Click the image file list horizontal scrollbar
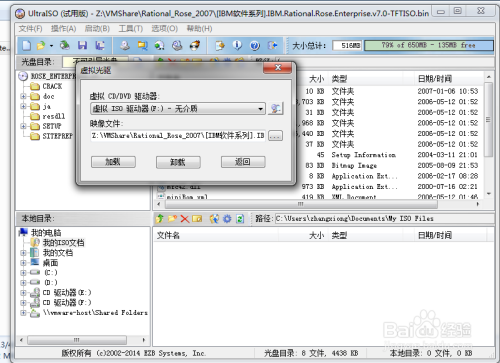500x363 pixels. pos(318,204)
